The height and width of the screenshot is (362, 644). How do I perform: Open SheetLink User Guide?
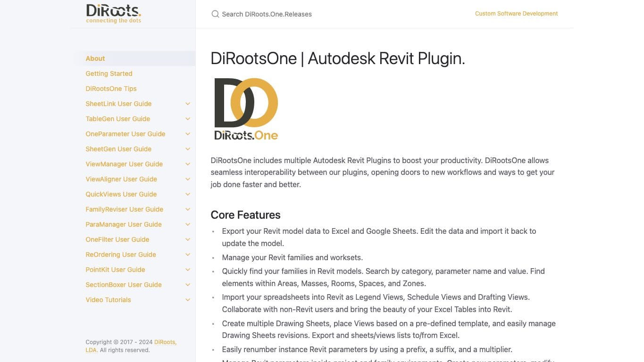(x=118, y=104)
